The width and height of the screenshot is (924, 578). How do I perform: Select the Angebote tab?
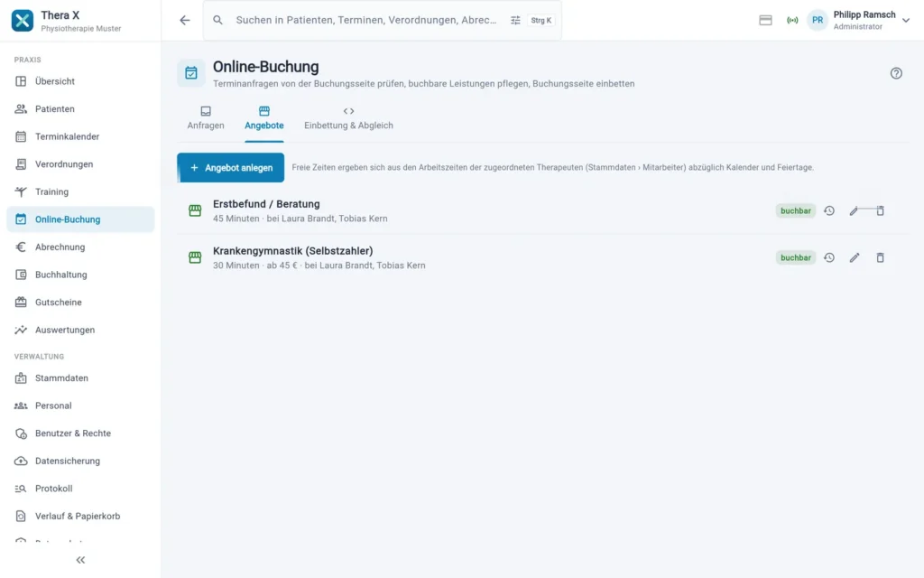[x=264, y=118]
